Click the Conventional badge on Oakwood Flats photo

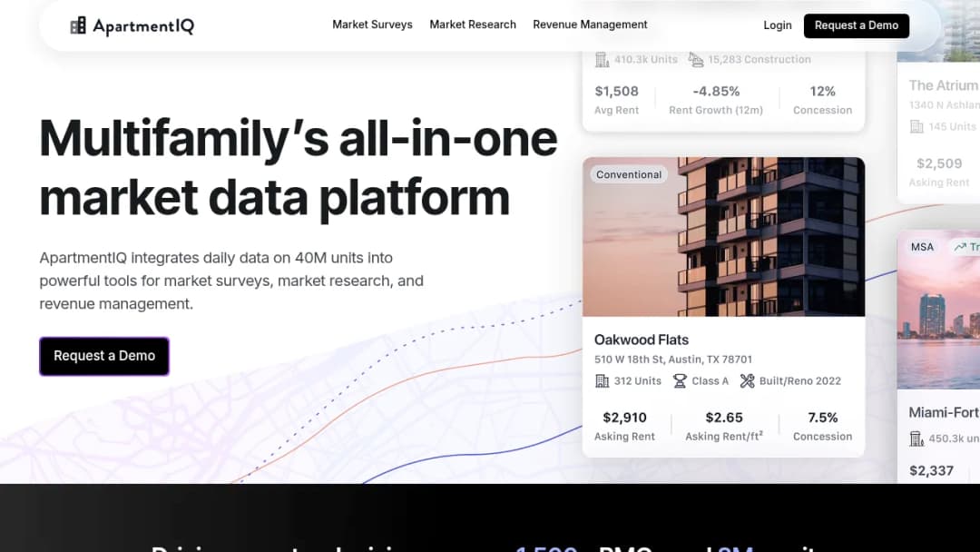point(629,174)
